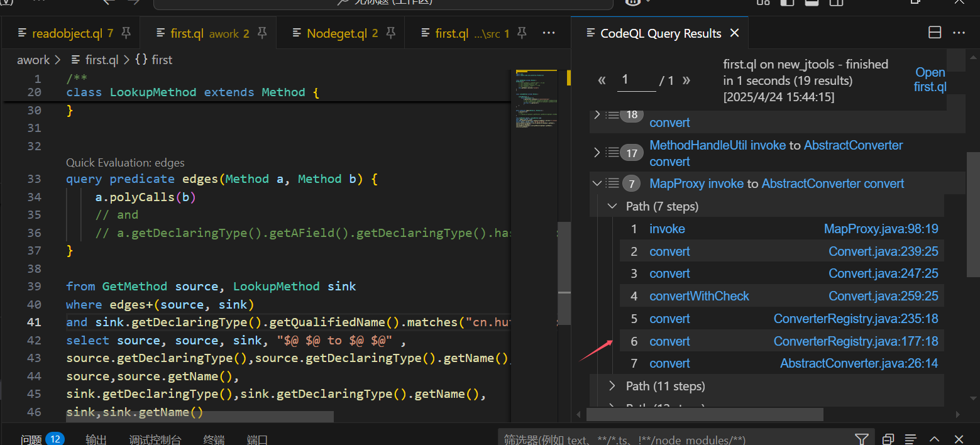Close the CodeQL Query Results tab

click(734, 33)
